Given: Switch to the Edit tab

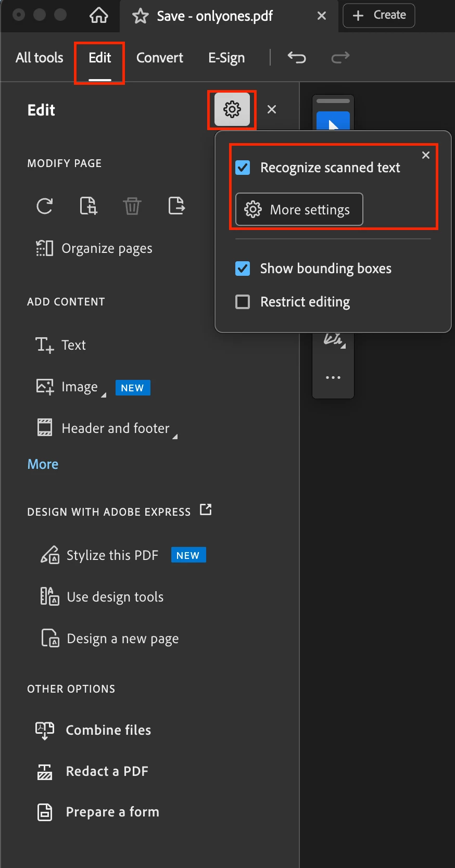Looking at the screenshot, I should (99, 58).
